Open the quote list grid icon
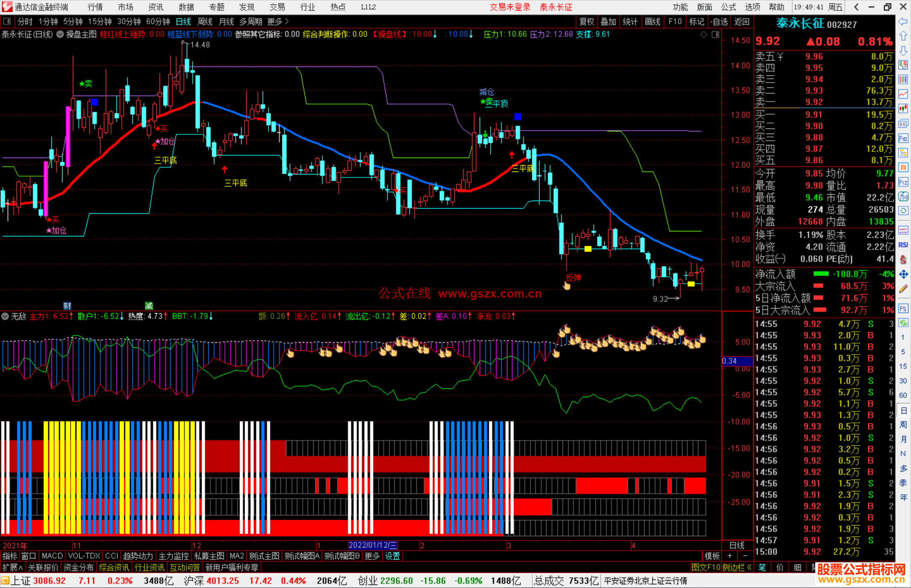The height and width of the screenshot is (588, 911). click(x=903, y=80)
